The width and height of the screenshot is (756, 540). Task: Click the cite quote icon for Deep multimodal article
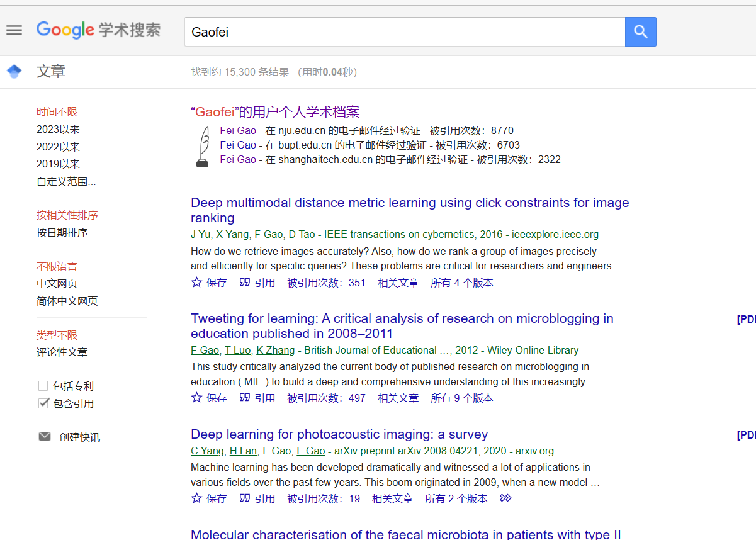(x=245, y=283)
